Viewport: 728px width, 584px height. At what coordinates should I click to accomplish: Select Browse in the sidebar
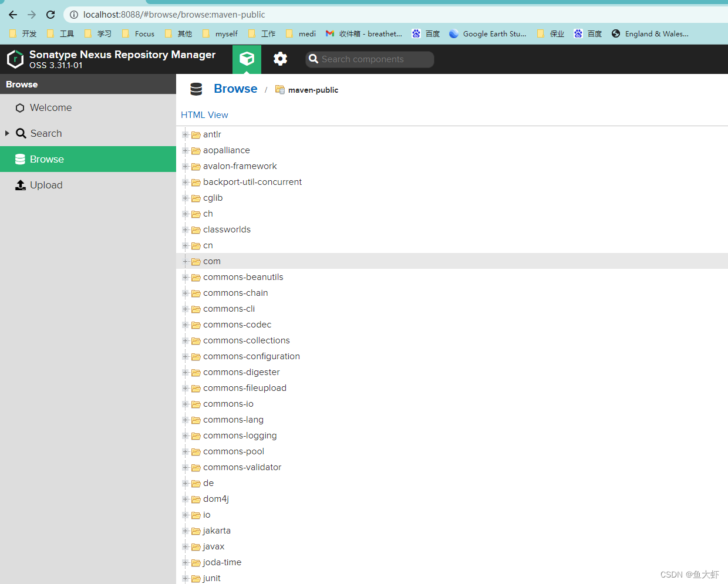click(x=88, y=159)
